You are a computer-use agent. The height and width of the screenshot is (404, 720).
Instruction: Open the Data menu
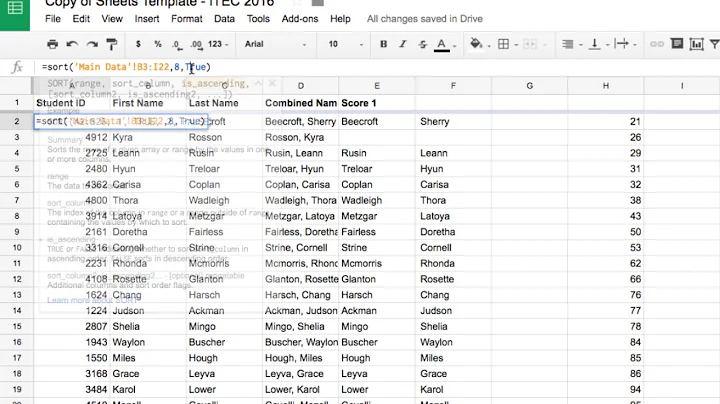(x=224, y=19)
